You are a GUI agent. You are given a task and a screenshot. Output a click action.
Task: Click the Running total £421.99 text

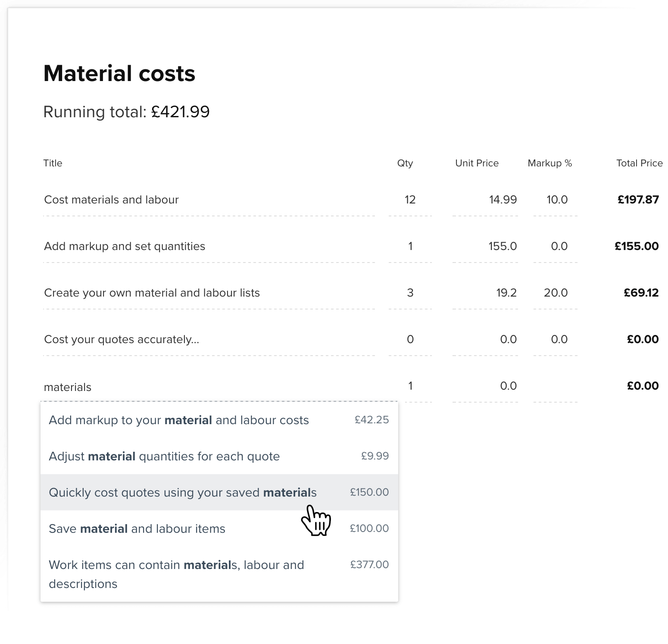pyautogui.click(x=126, y=112)
